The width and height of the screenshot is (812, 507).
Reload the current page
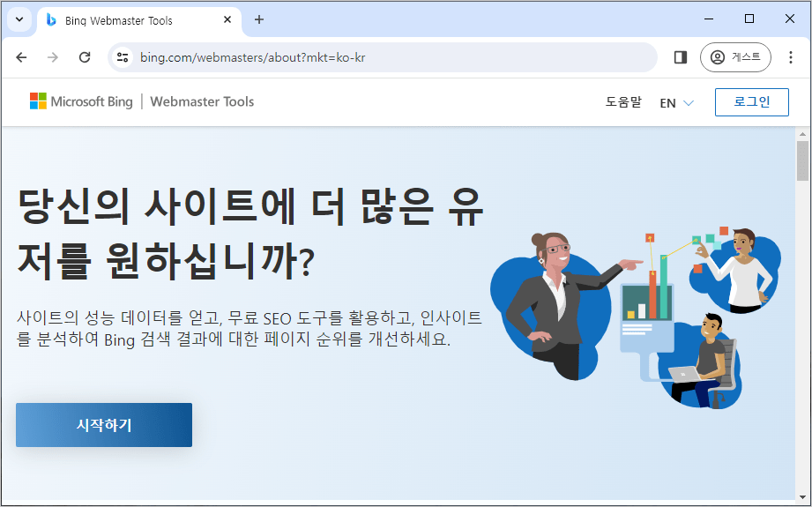click(x=85, y=57)
